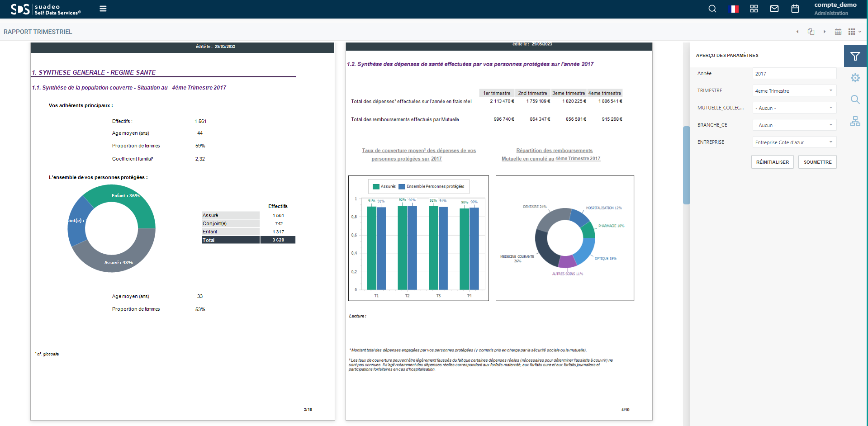Go to next page arrow in toolbar
Image resolution: width=868 pixels, height=426 pixels.
825,32
